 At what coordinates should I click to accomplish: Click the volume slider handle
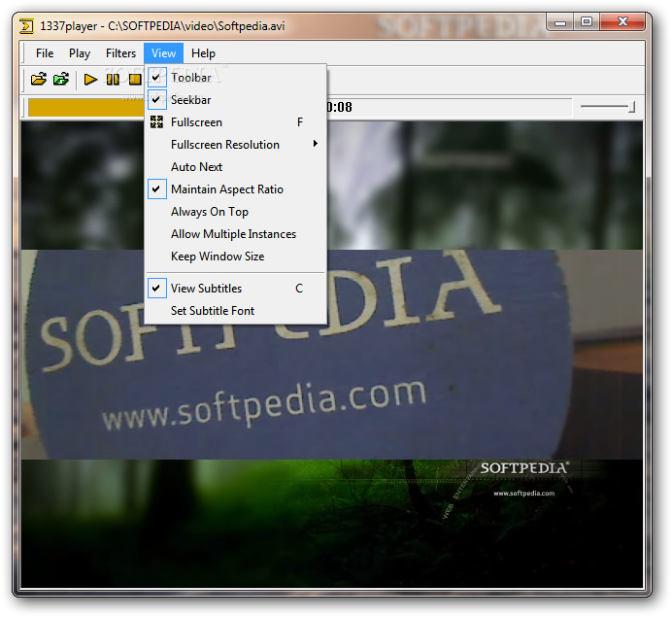click(631, 107)
